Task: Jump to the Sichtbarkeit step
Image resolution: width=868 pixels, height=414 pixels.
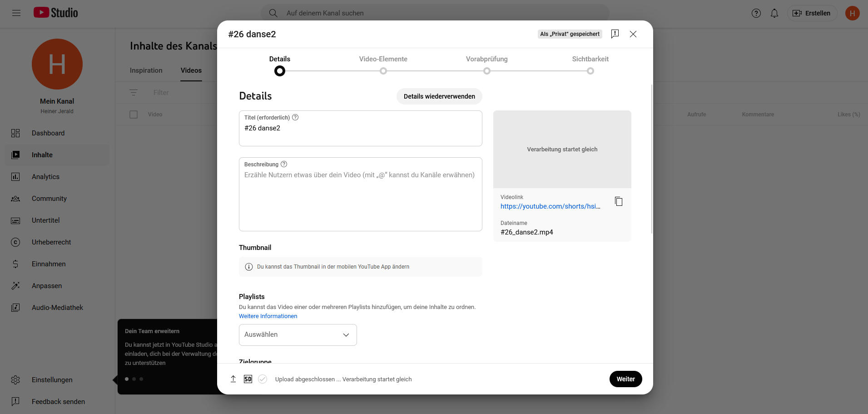Action: tap(590, 70)
